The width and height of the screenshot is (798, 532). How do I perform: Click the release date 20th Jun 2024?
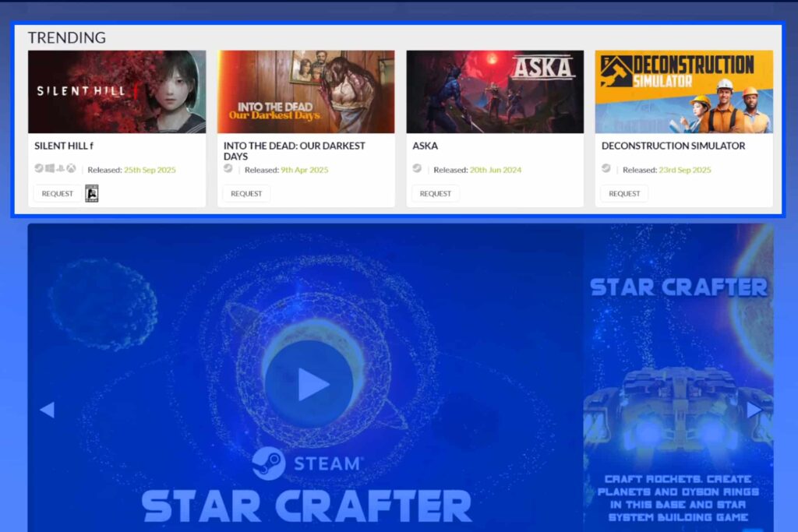(495, 170)
